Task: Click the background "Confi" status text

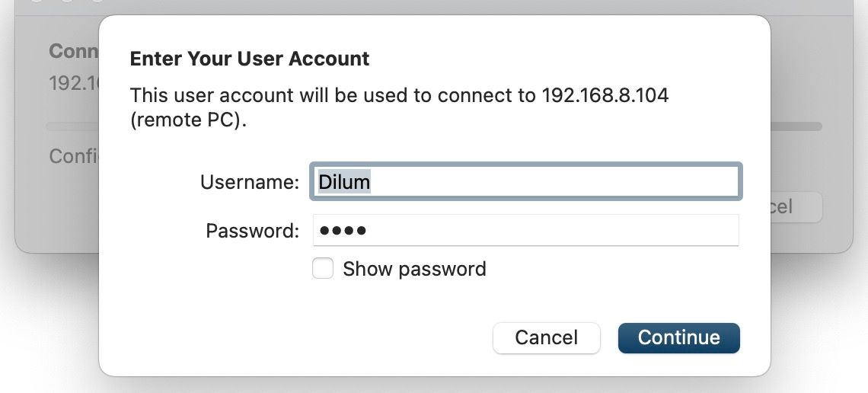Action: [x=73, y=156]
